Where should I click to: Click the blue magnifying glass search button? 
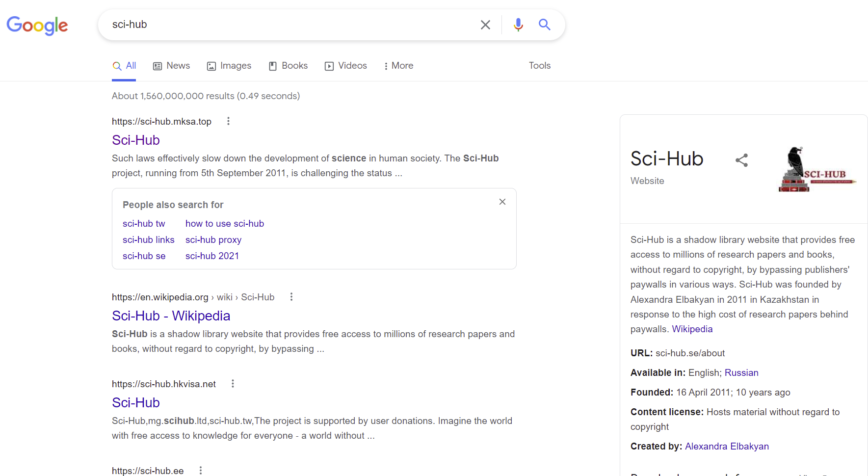click(544, 25)
